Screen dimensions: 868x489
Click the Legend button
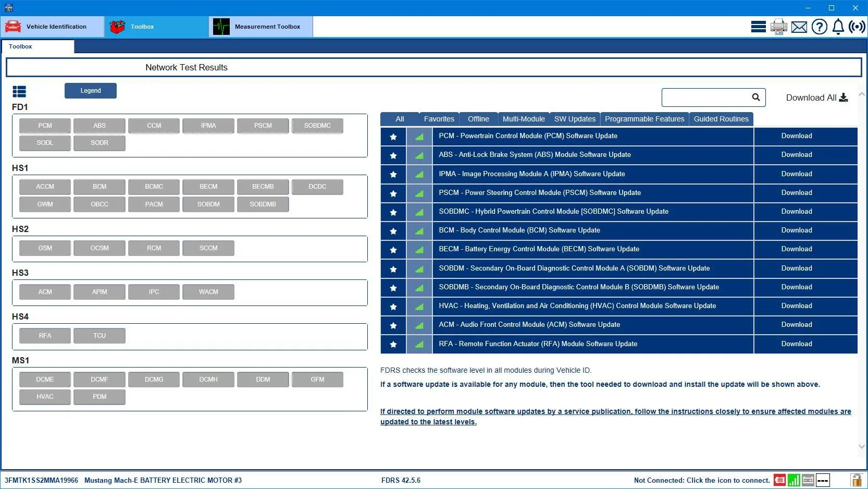click(x=91, y=91)
